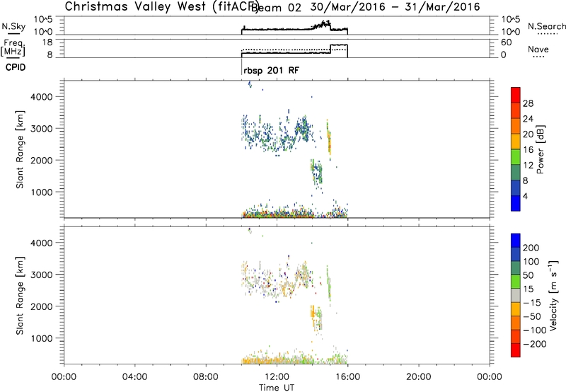Pick Power color bar segment between 4 and 8
Viewport: 566px width, 392px height.
tap(516, 188)
